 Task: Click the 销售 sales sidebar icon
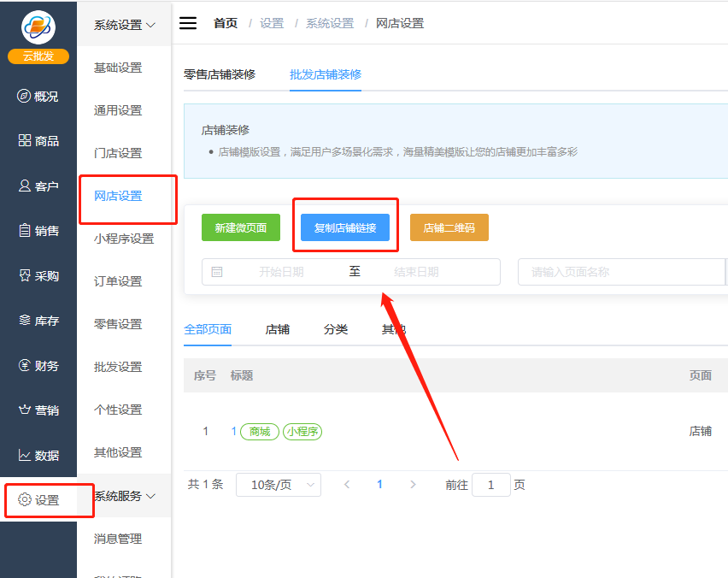click(38, 230)
